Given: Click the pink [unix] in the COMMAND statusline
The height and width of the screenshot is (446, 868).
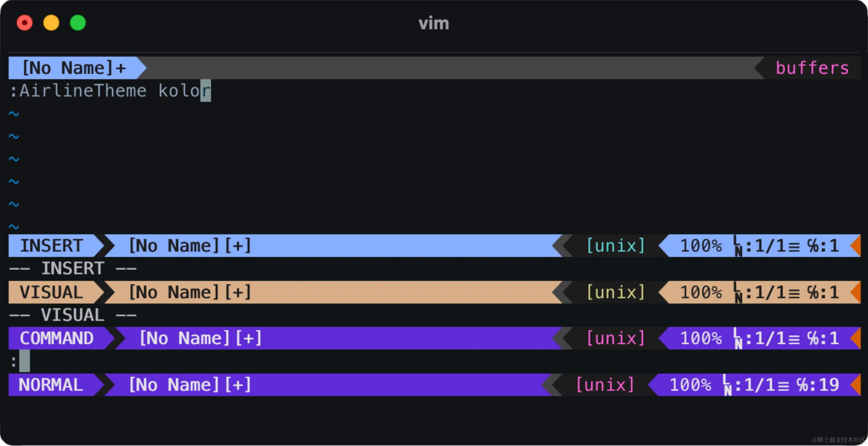Looking at the screenshot, I should [x=615, y=338].
